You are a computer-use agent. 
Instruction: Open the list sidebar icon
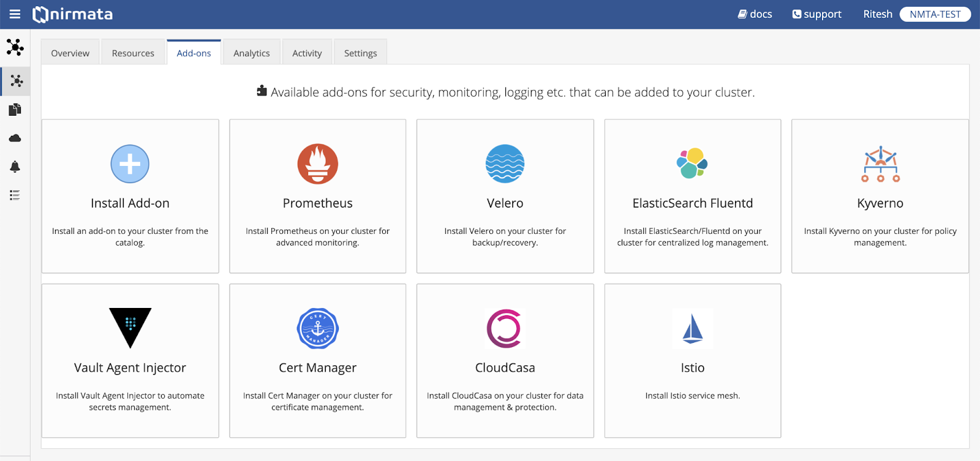click(15, 195)
